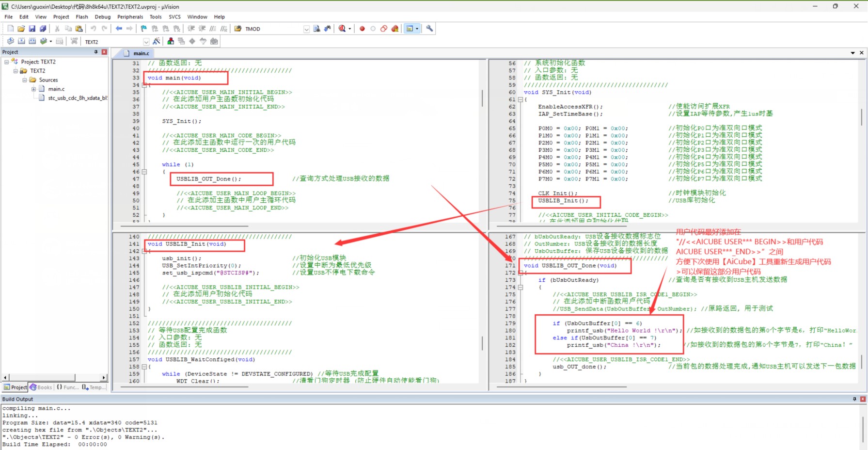Start debug session with magnifier d icon
Viewport: 868px width, 450px height.
click(x=342, y=29)
